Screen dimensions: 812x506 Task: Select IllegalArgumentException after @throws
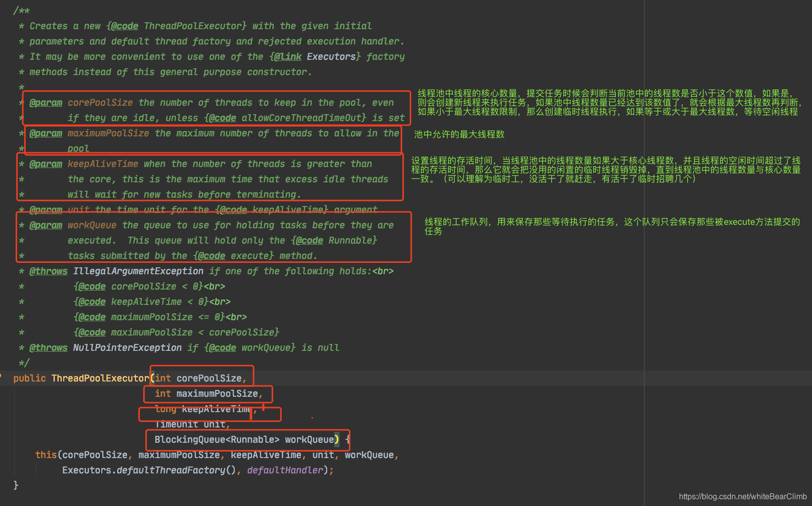click(x=138, y=271)
